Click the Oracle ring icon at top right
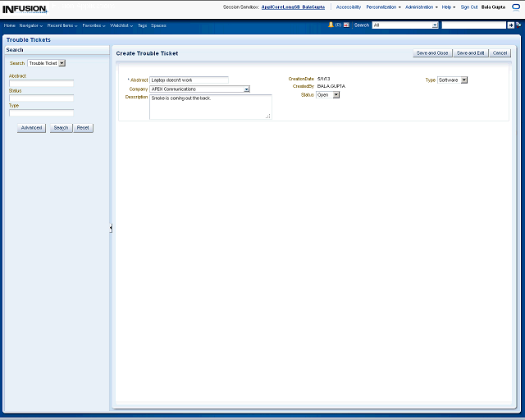 (513, 7)
